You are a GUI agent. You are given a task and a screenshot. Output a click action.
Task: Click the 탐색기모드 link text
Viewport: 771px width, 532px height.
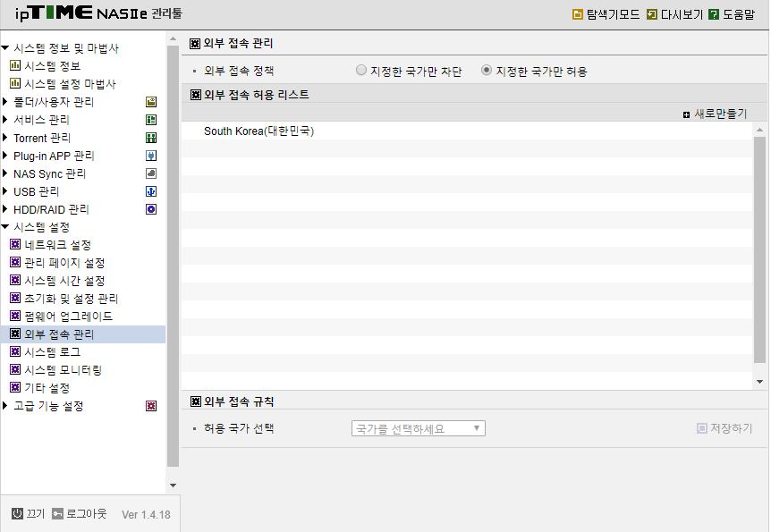tap(614, 14)
